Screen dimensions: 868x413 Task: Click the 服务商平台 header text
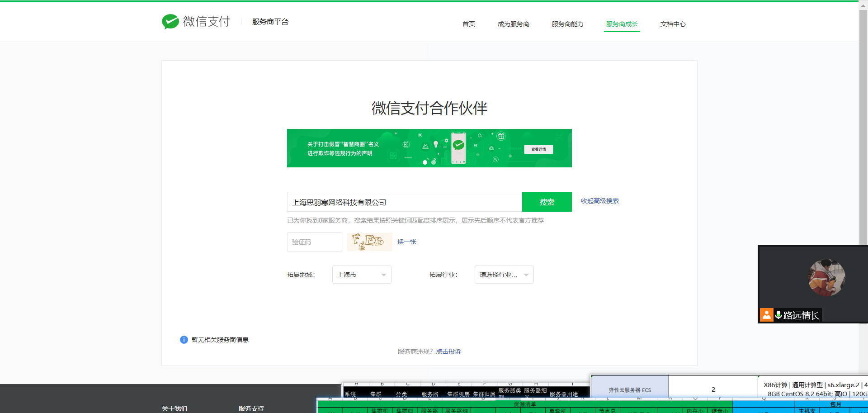pyautogui.click(x=270, y=22)
